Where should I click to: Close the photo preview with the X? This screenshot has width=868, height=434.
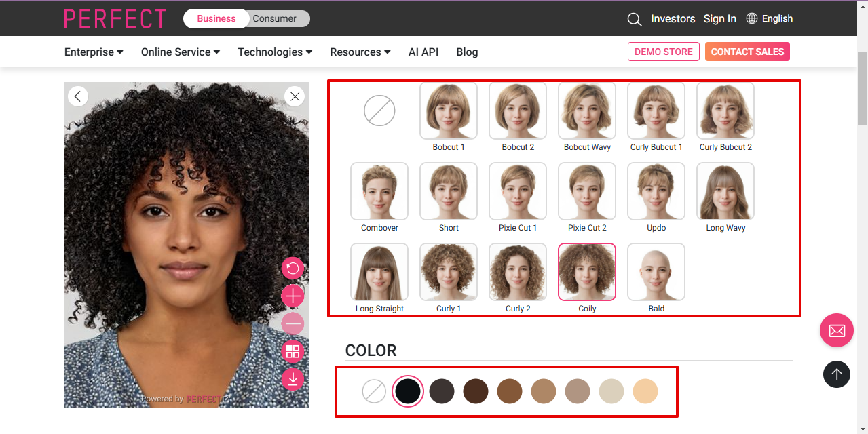point(295,96)
